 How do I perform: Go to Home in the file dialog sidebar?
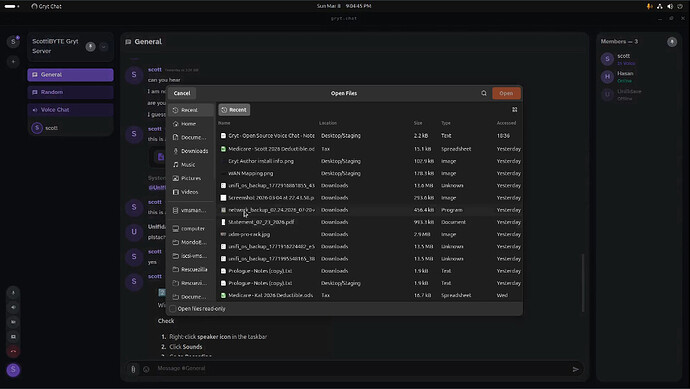[x=191, y=124]
